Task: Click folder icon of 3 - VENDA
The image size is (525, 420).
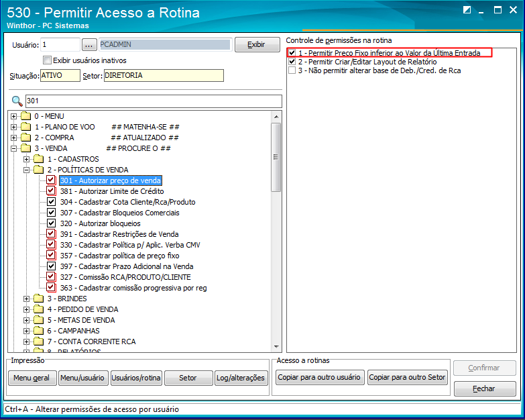Action: (25, 148)
